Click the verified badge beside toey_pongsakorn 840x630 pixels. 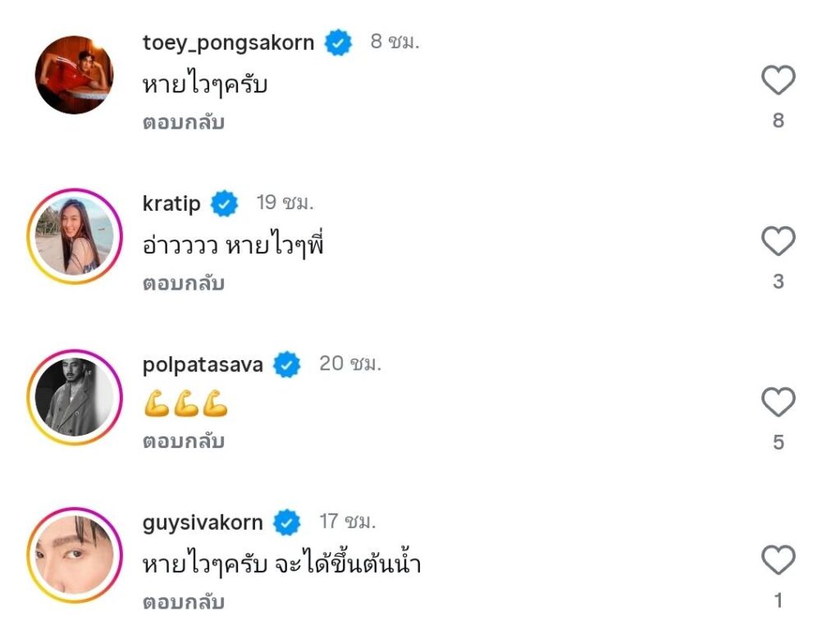click(x=338, y=43)
